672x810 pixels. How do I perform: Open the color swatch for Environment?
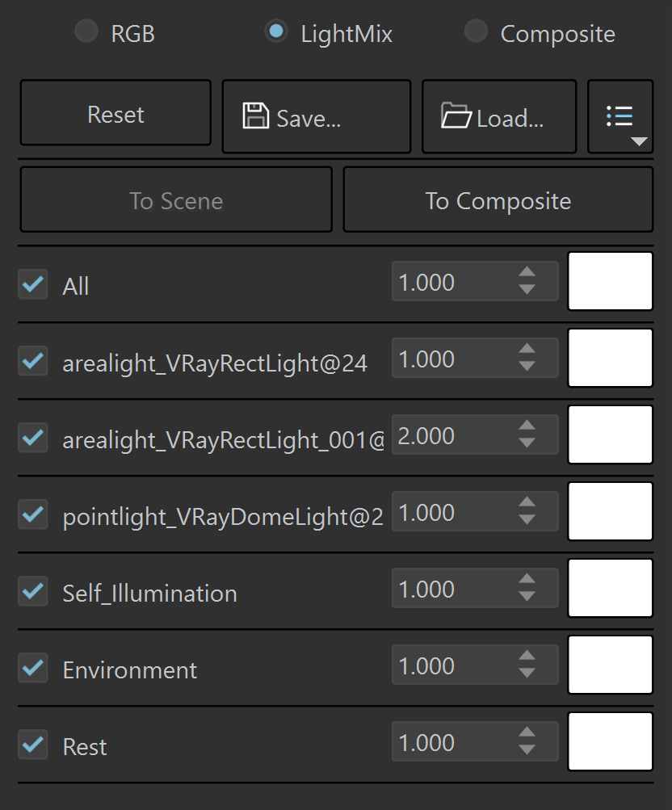point(610,665)
